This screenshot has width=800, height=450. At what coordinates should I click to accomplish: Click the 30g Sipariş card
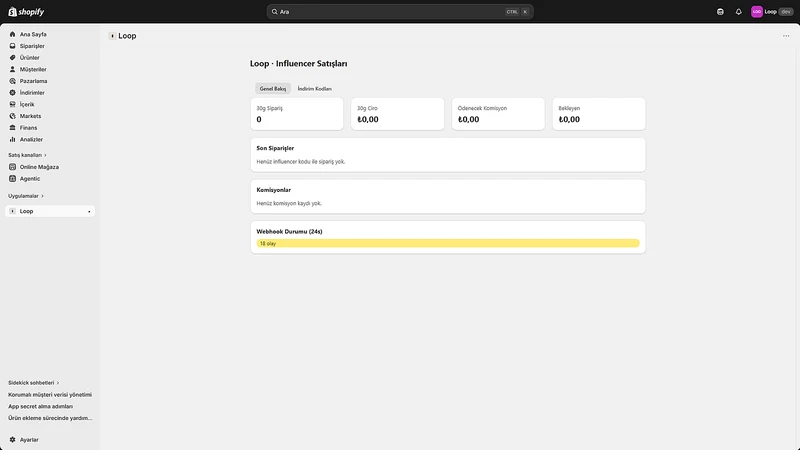tap(296, 114)
